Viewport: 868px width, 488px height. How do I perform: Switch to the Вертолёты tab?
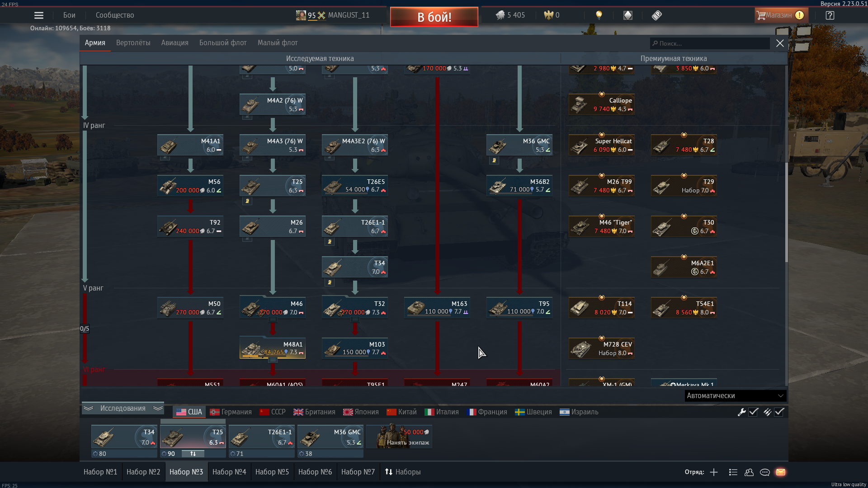133,43
